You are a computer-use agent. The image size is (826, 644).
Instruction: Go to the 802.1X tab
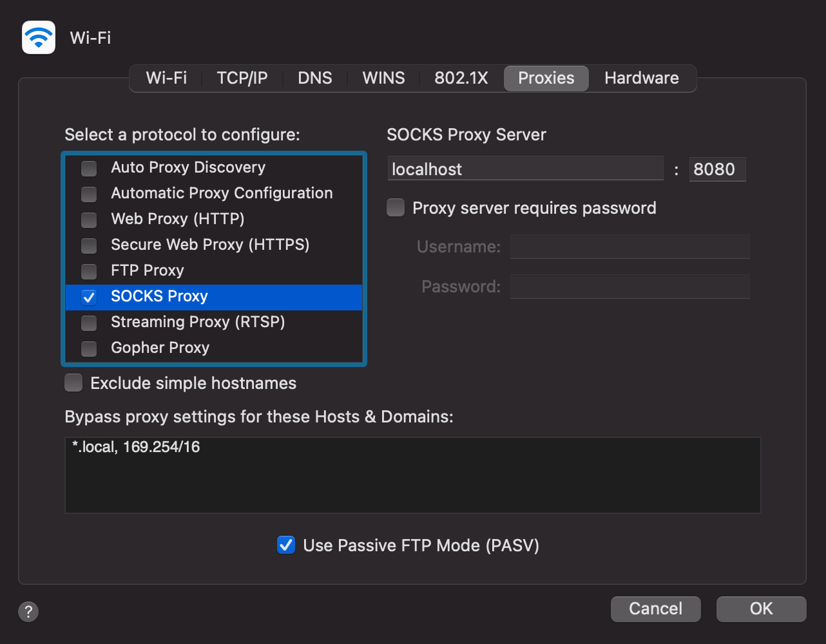pos(461,78)
